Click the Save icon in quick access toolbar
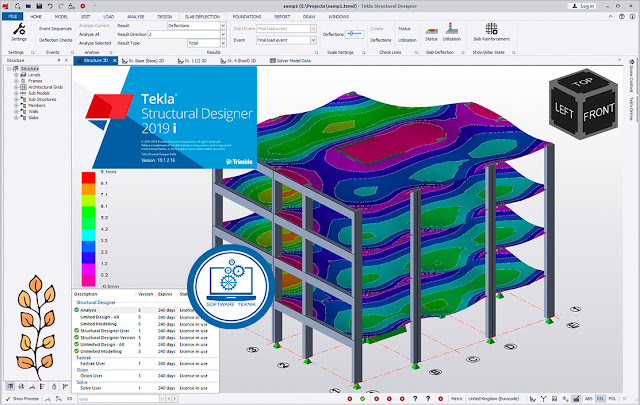 pyautogui.click(x=39, y=6)
